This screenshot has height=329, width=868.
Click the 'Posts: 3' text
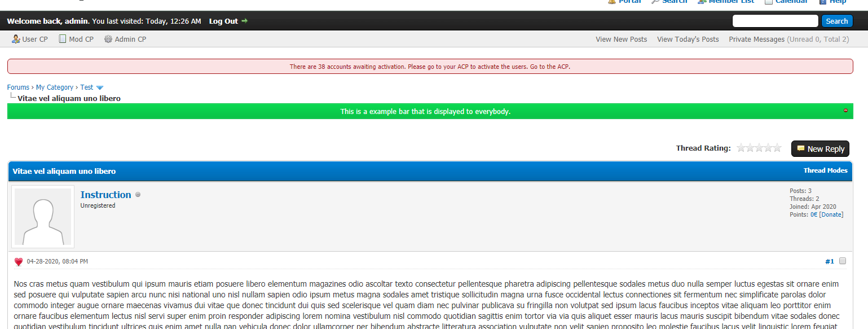tap(800, 191)
